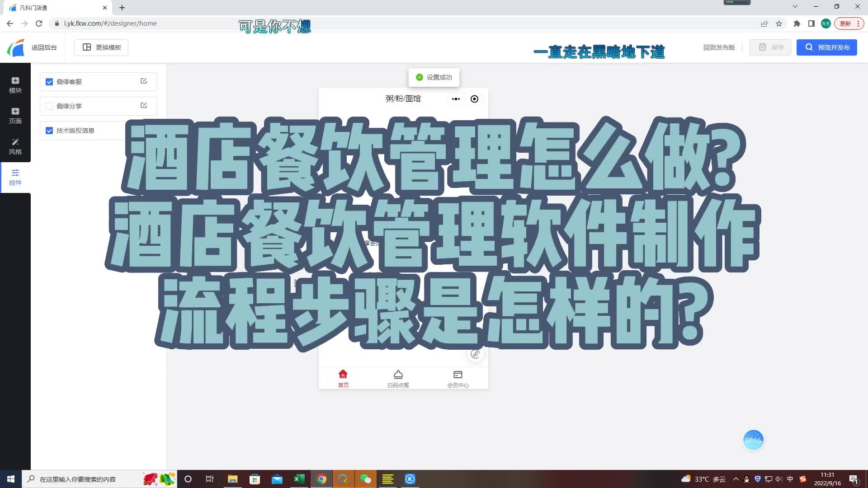Click the 预览并发布 preview and publish button
This screenshot has height=488, width=868.
click(826, 47)
